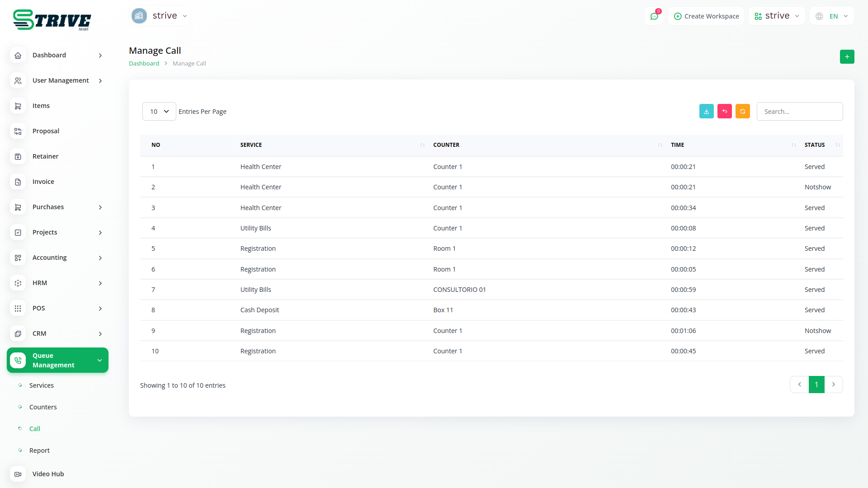Open the Counters submenu item
The width and height of the screenshot is (868, 488).
[43, 407]
